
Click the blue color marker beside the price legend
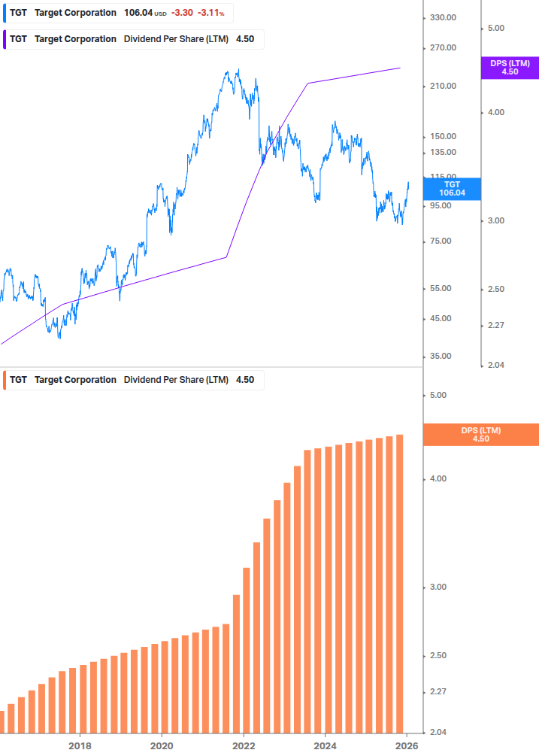3,13
